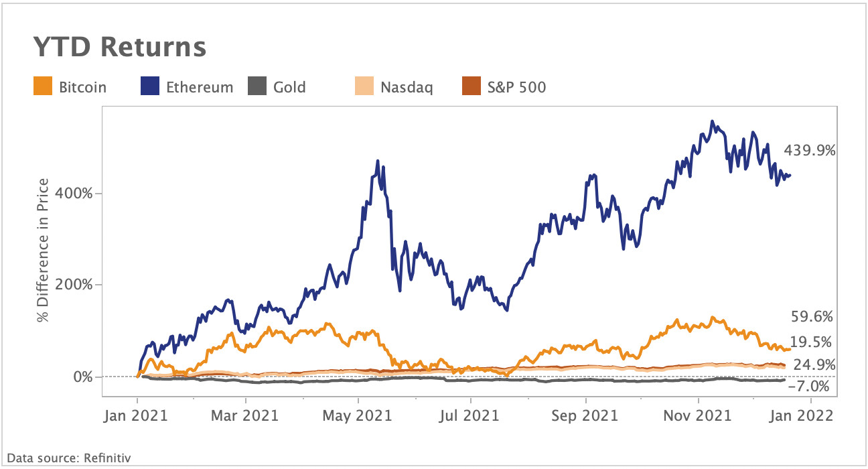This screenshot has width=868, height=469.
Task: Click the 439.9% Ethereum end value
Action: coord(810,151)
